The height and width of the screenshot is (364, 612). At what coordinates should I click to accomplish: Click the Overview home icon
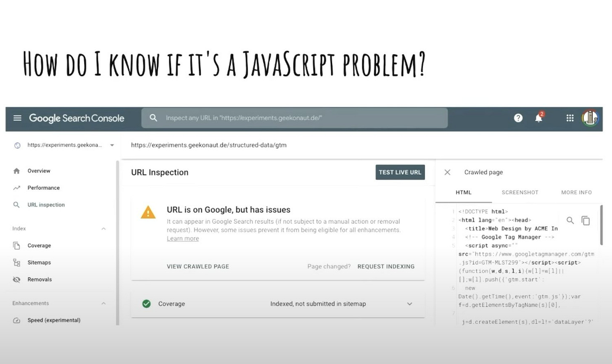16,171
